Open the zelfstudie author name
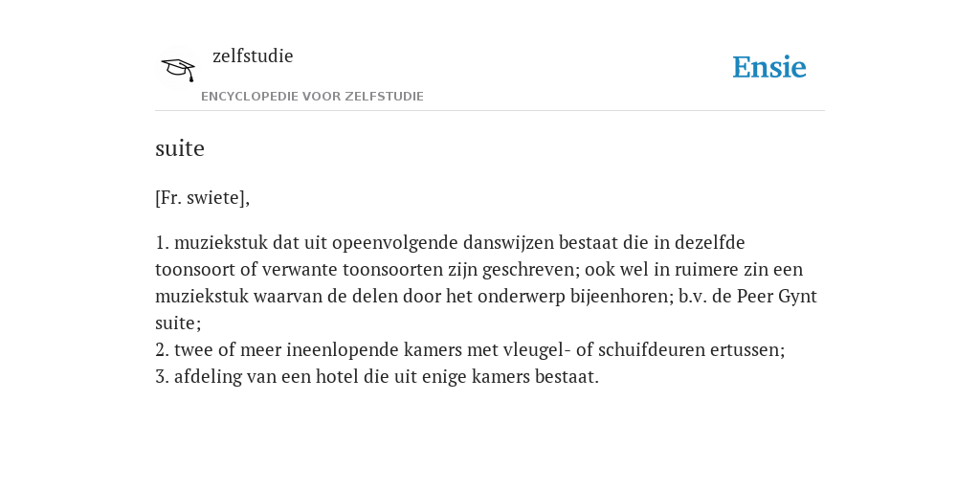Screen dimensions: 980x490 (x=253, y=56)
